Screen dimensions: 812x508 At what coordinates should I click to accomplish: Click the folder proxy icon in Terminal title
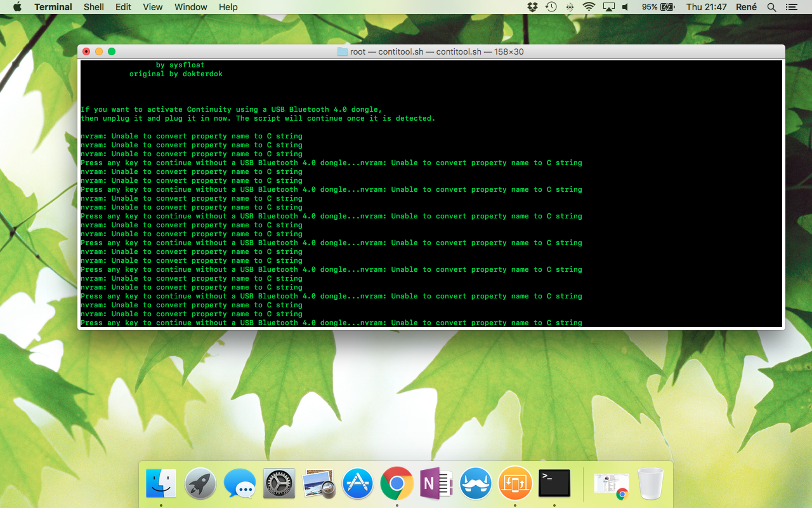[343, 51]
